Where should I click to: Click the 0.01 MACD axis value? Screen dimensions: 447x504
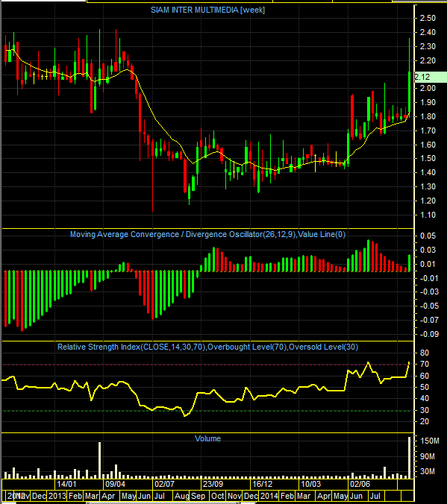pyautogui.click(x=428, y=264)
